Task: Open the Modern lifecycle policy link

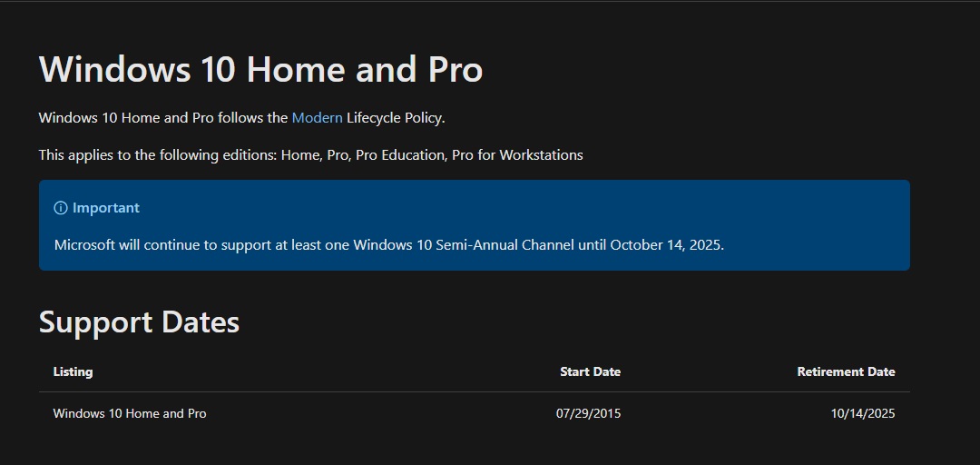Action: pyautogui.click(x=317, y=118)
